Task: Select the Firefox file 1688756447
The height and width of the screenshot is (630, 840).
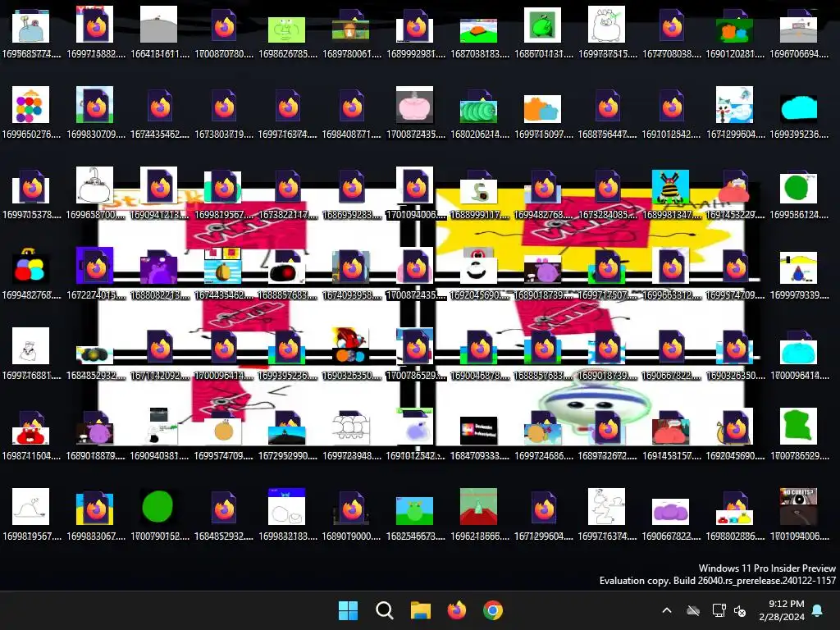Action: [607, 113]
